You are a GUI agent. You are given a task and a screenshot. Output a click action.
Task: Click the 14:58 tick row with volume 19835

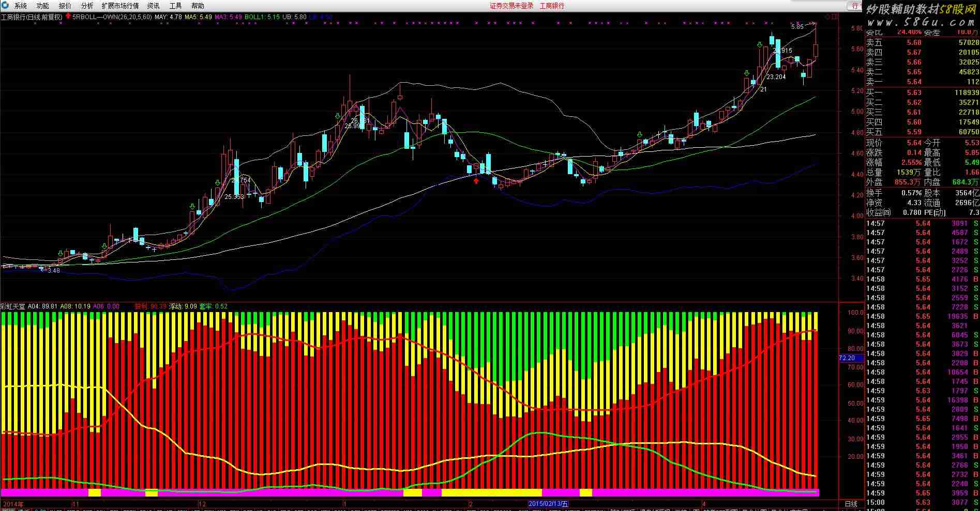923,316
